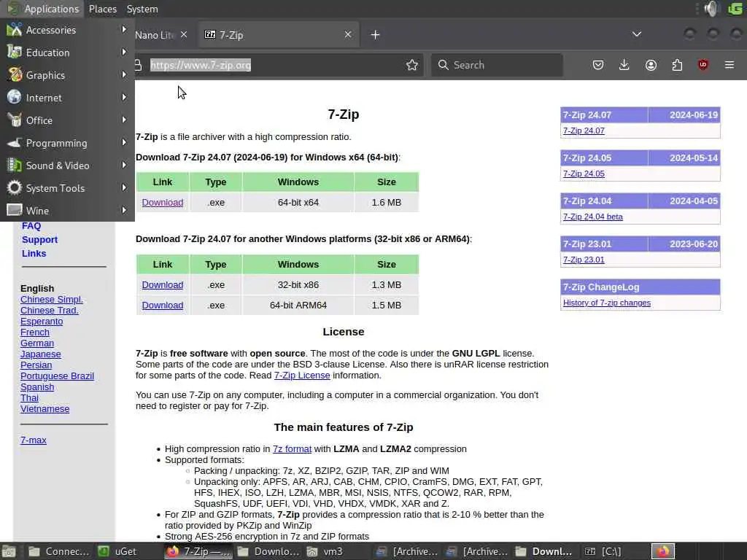747x560 pixels.
Task: Open the 7-Zip 23.01 news link
Action: pyautogui.click(x=584, y=260)
